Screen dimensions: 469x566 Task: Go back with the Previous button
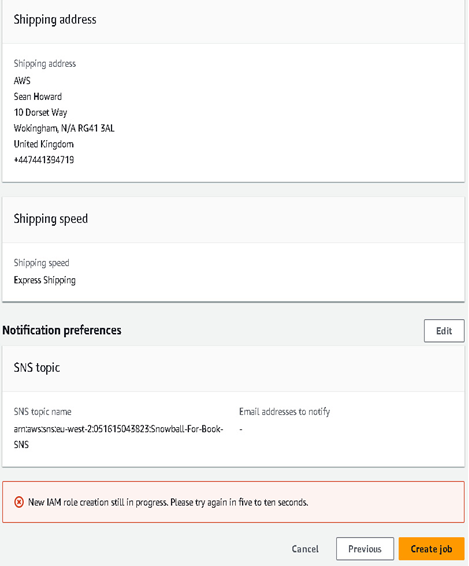pos(365,549)
